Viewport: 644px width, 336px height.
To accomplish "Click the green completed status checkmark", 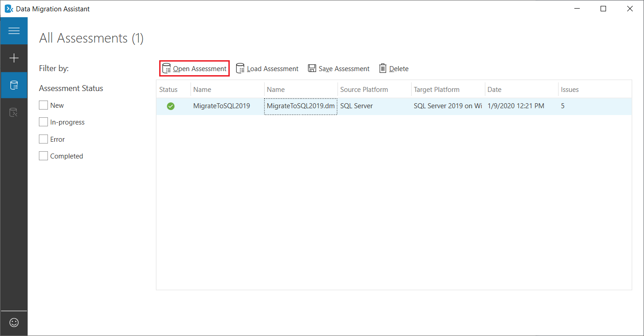I will click(170, 106).
